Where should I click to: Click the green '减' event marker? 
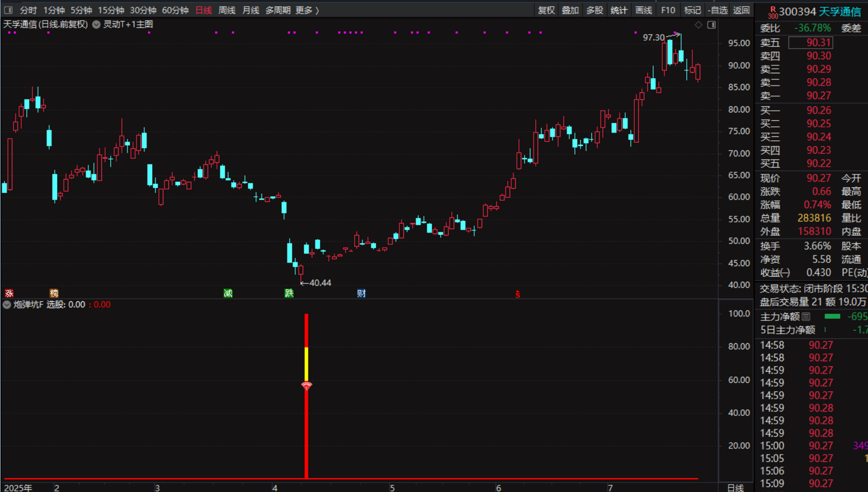pyautogui.click(x=228, y=293)
